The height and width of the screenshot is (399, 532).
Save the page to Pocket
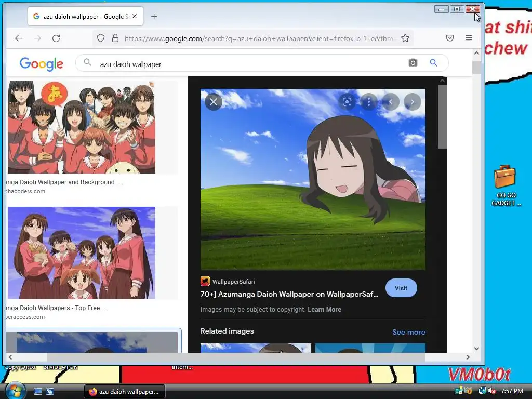450,38
